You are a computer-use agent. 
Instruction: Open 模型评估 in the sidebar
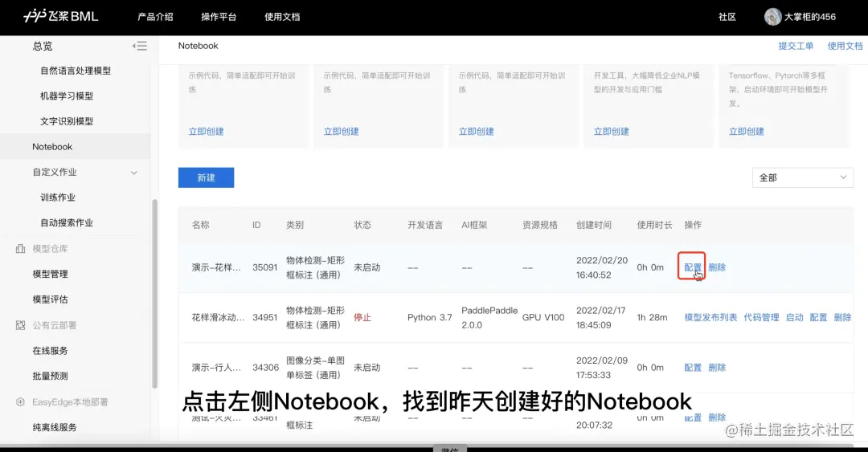[x=50, y=299]
